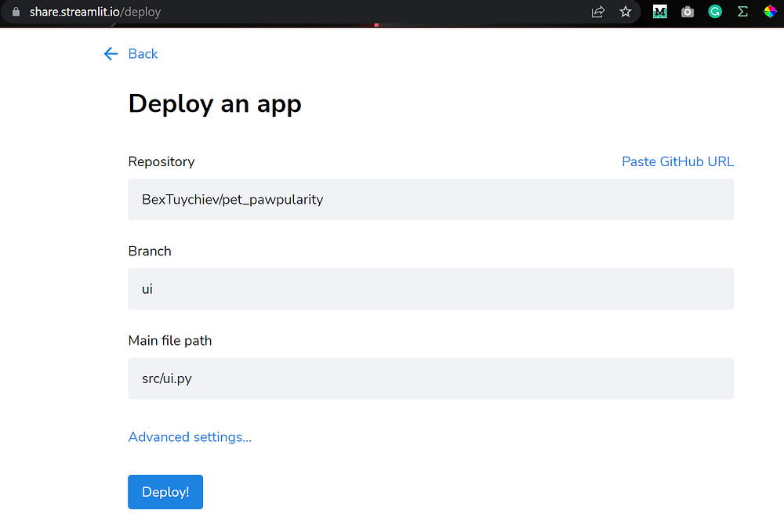View site info via the padlock icon

pos(16,12)
